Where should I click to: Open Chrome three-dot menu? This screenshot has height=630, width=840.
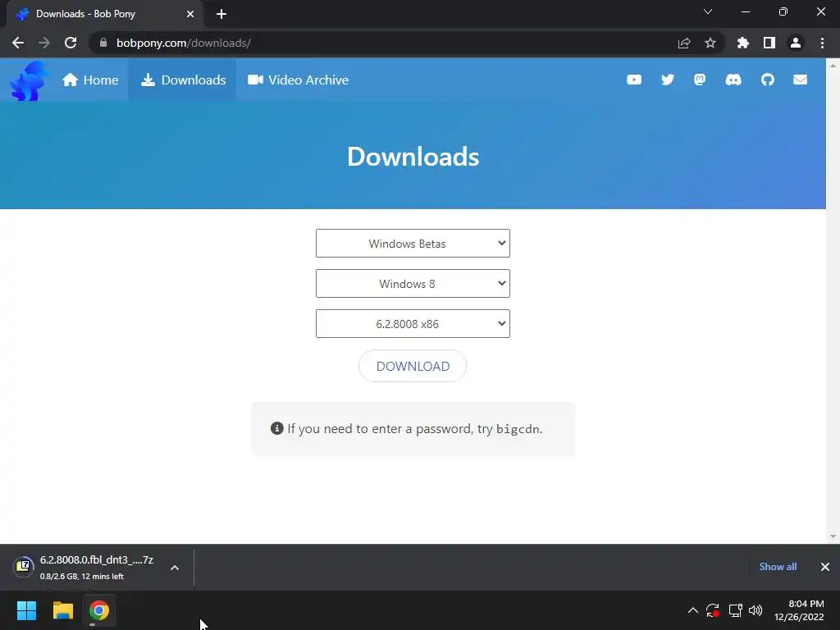[x=822, y=43]
